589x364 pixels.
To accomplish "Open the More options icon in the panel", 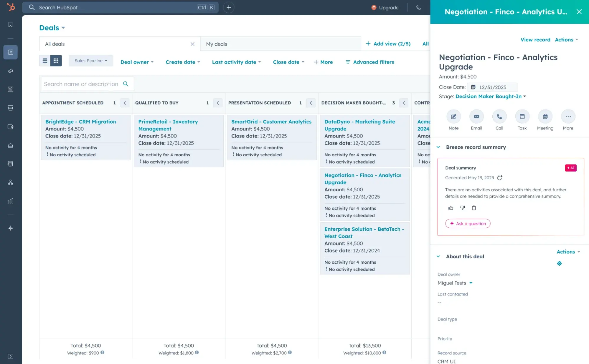I will click(568, 117).
